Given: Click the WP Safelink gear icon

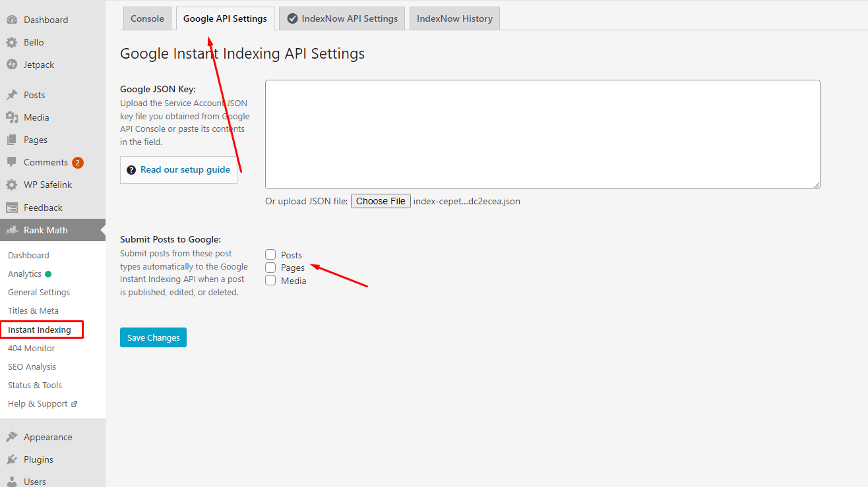Looking at the screenshot, I should [x=12, y=185].
